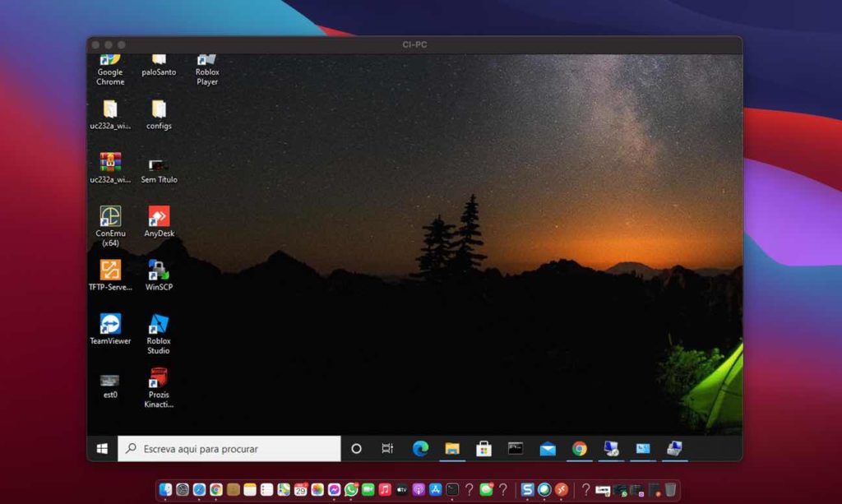This screenshot has width=842, height=504.
Task: Click the CI-PC window title
Action: 414,44
